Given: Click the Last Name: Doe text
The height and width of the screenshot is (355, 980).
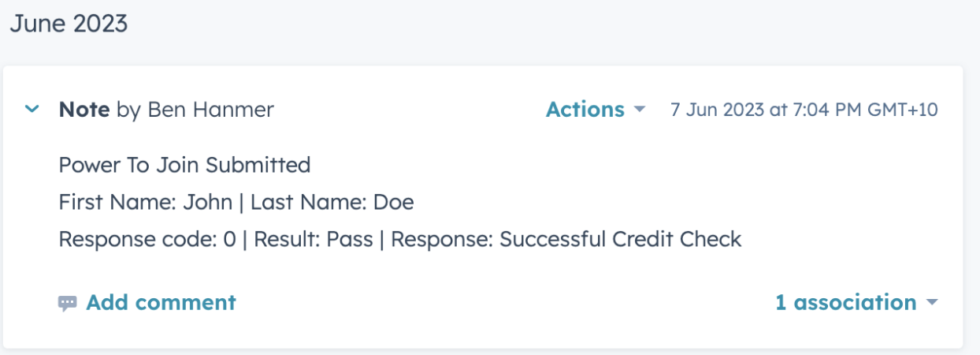Looking at the screenshot, I should click(x=332, y=203).
